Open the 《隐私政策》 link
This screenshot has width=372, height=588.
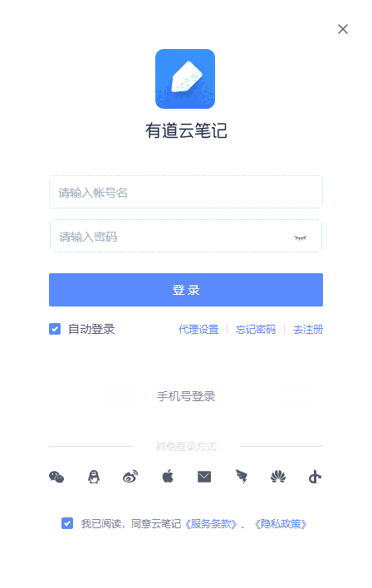[281, 523]
